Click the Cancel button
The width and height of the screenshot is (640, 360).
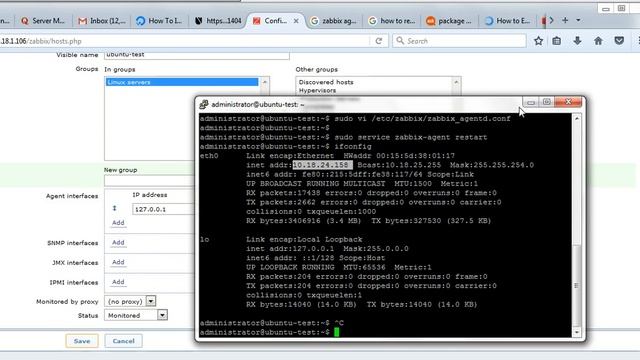pos(123,341)
